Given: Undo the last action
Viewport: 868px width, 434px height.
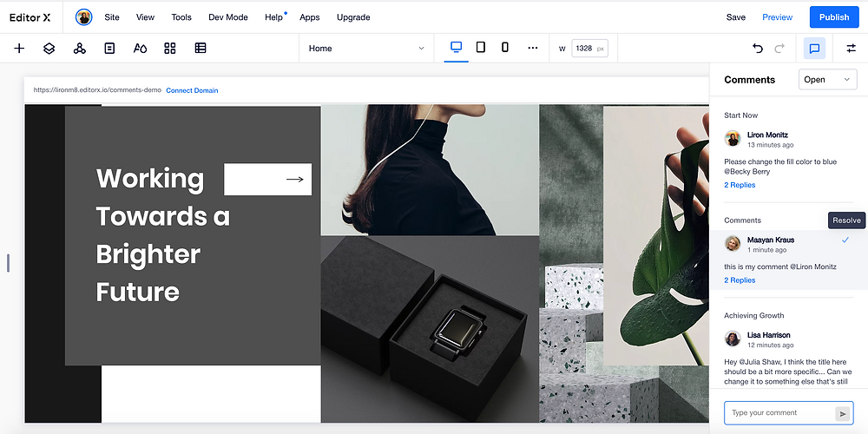Looking at the screenshot, I should click(758, 48).
